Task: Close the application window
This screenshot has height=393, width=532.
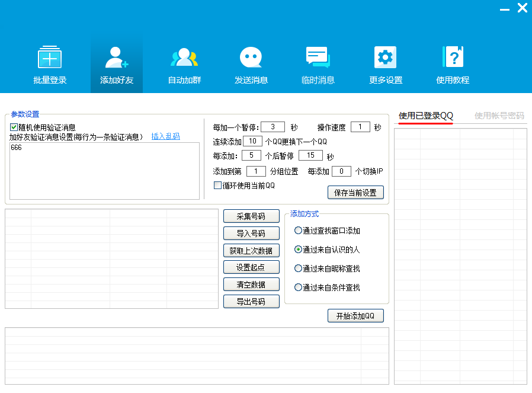Action: (522, 8)
